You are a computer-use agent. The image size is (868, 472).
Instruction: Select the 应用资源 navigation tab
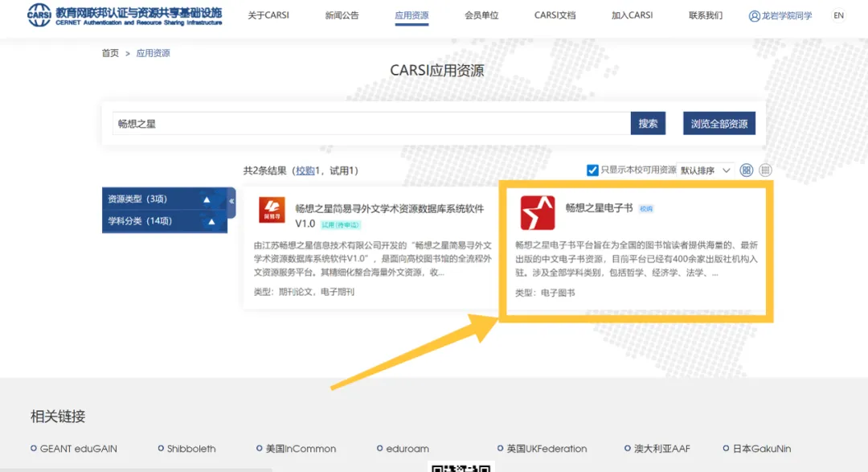point(411,15)
